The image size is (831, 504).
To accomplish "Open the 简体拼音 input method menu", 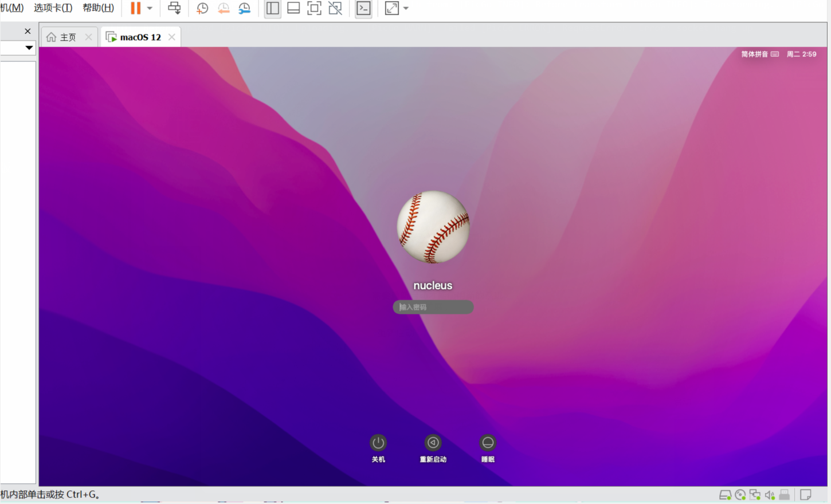I will point(760,54).
